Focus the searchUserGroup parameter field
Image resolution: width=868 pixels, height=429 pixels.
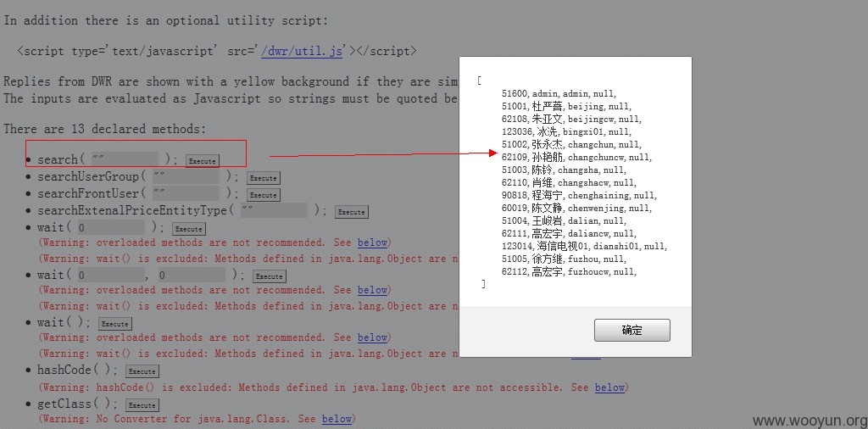pyautogui.click(x=186, y=176)
